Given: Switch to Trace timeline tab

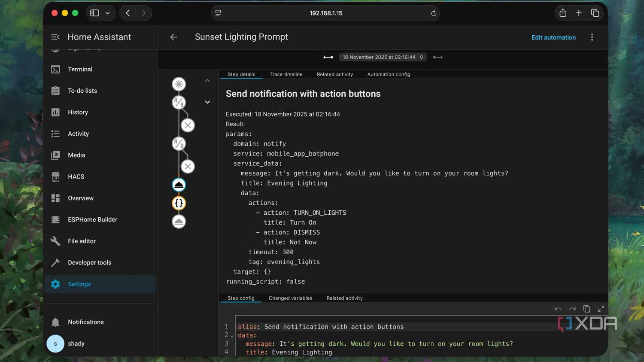Looking at the screenshot, I should 286,74.
